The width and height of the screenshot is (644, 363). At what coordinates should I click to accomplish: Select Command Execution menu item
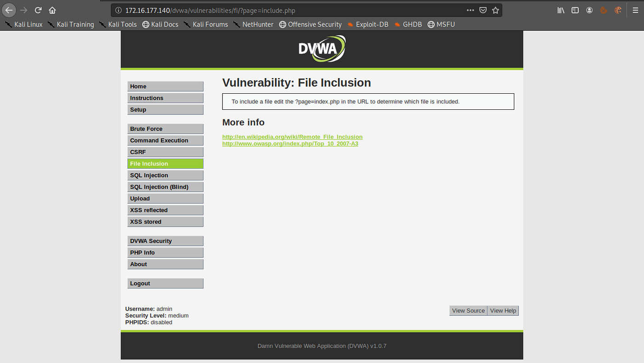tap(165, 140)
